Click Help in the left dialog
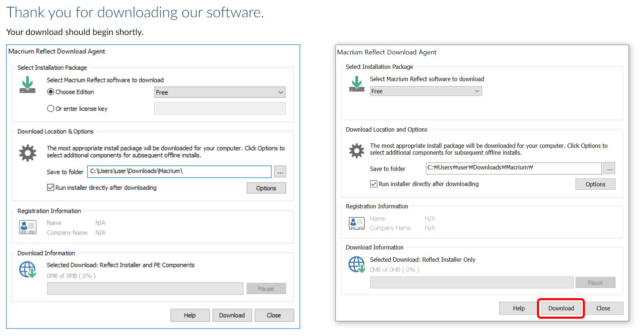 point(190,315)
